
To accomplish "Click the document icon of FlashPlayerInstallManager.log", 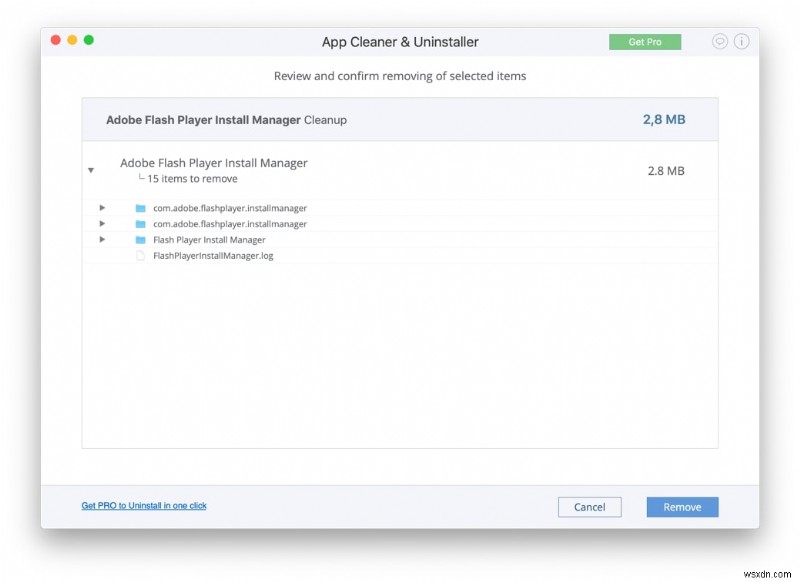I will click(x=140, y=256).
